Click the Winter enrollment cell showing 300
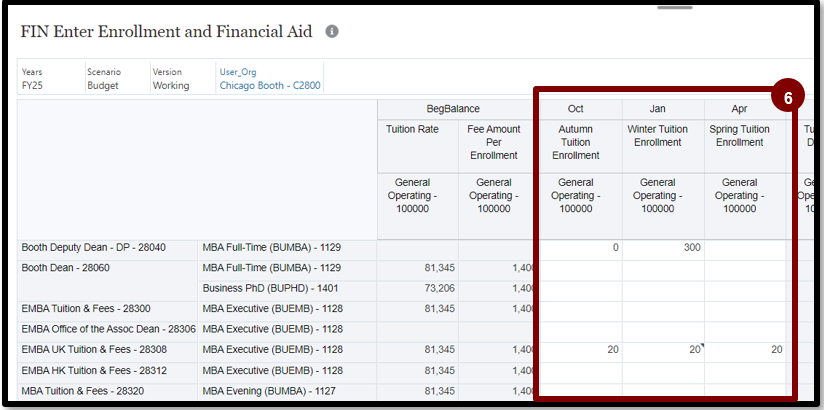This screenshot has width=824, height=410. [663, 248]
